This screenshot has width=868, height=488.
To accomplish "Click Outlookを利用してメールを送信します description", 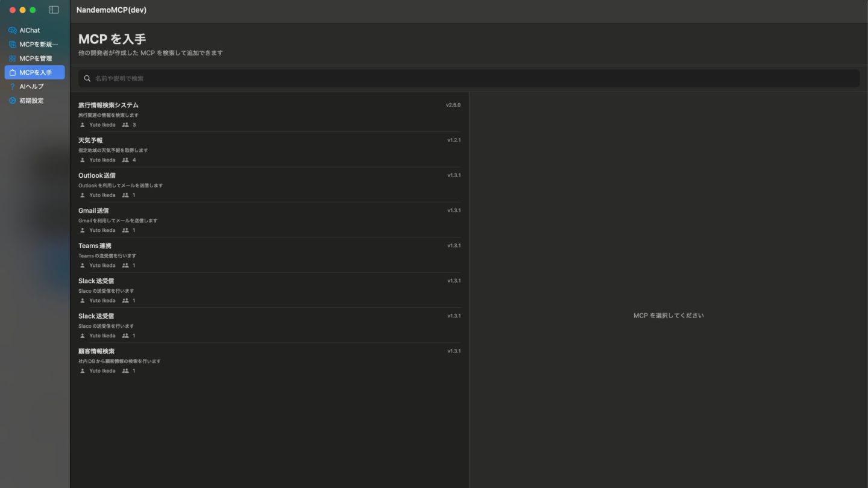I will (x=121, y=186).
